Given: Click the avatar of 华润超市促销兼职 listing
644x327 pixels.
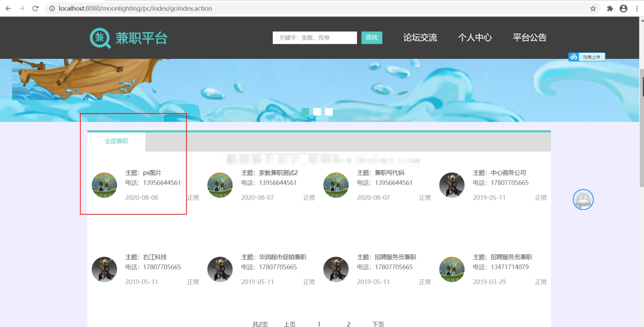Looking at the screenshot, I should (220, 269).
